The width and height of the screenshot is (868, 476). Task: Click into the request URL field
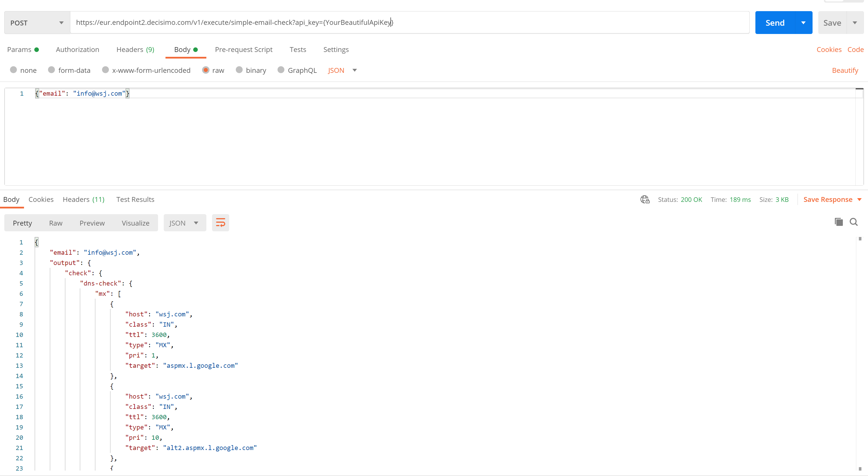click(410, 23)
